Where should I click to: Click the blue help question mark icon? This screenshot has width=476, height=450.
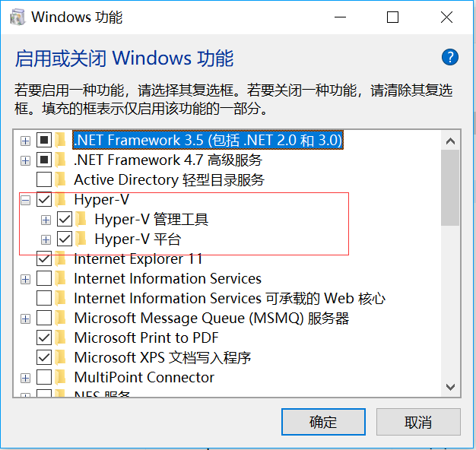[449, 57]
